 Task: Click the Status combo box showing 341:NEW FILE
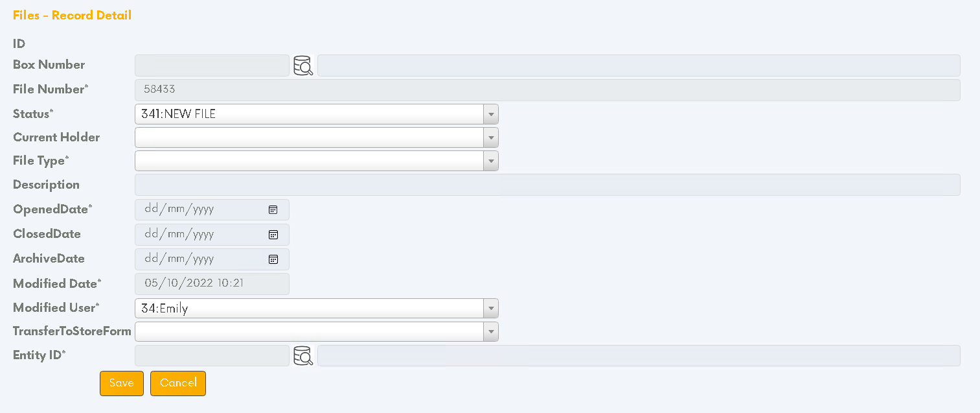tap(316, 114)
